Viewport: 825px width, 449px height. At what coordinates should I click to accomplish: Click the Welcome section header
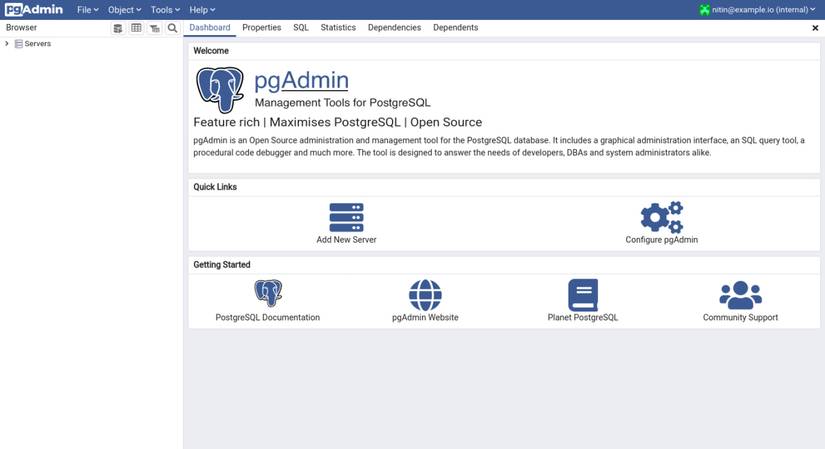(x=211, y=51)
